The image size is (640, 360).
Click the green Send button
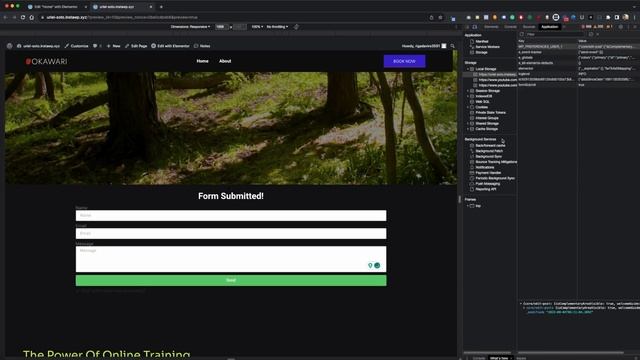(x=231, y=280)
